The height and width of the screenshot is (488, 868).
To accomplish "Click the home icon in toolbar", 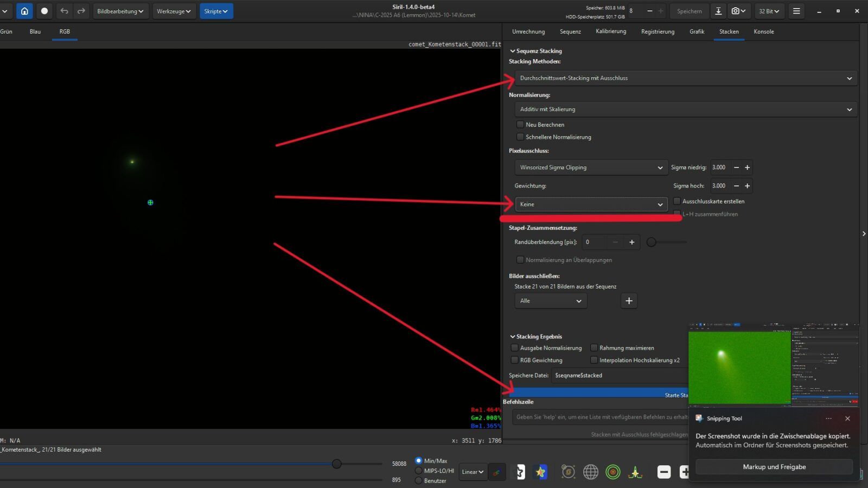I will point(24,11).
